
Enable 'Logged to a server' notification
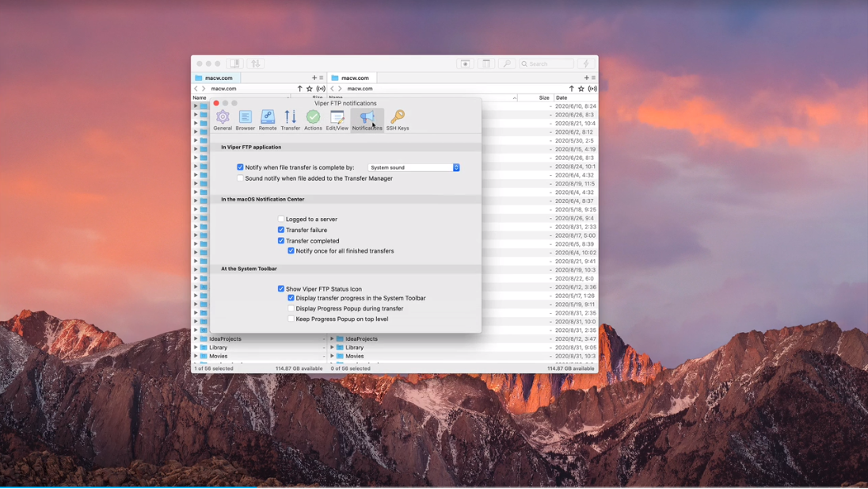281,220
